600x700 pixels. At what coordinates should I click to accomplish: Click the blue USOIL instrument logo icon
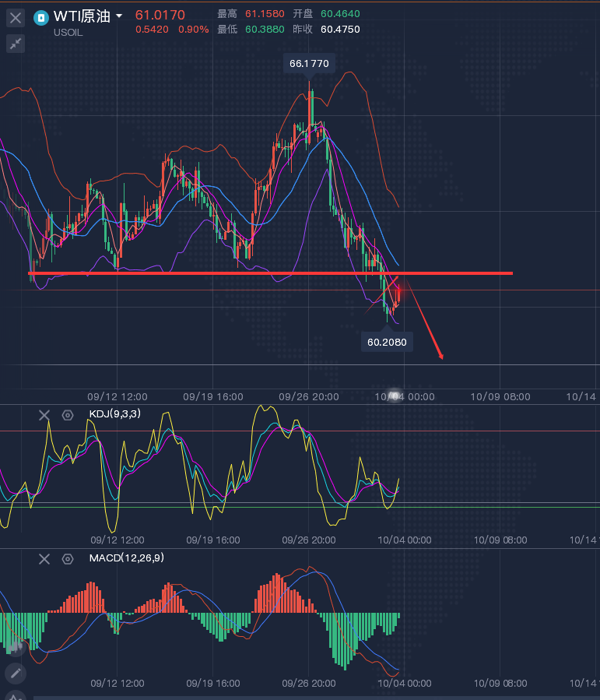pos(41,18)
